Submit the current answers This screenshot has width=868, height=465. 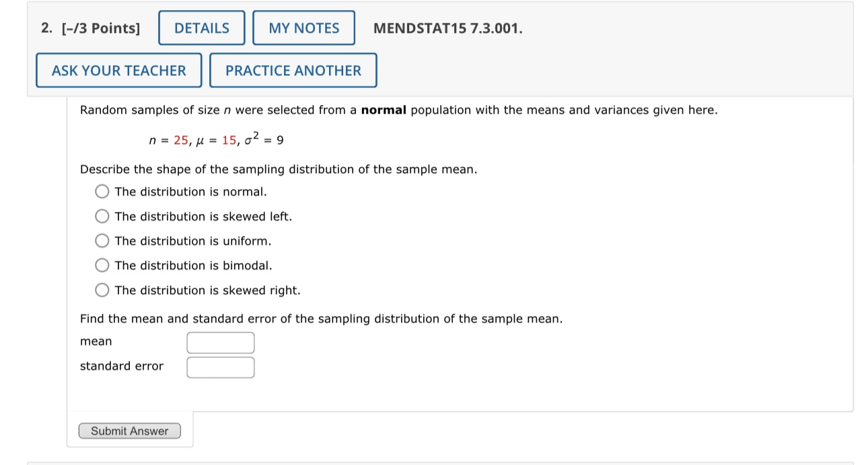coord(129,431)
